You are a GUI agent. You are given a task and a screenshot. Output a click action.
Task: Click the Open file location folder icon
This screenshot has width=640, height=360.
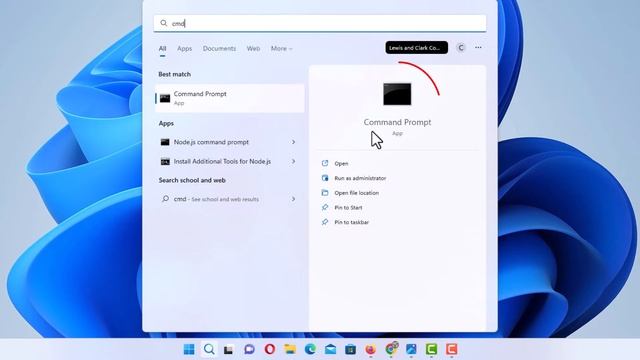(325, 193)
